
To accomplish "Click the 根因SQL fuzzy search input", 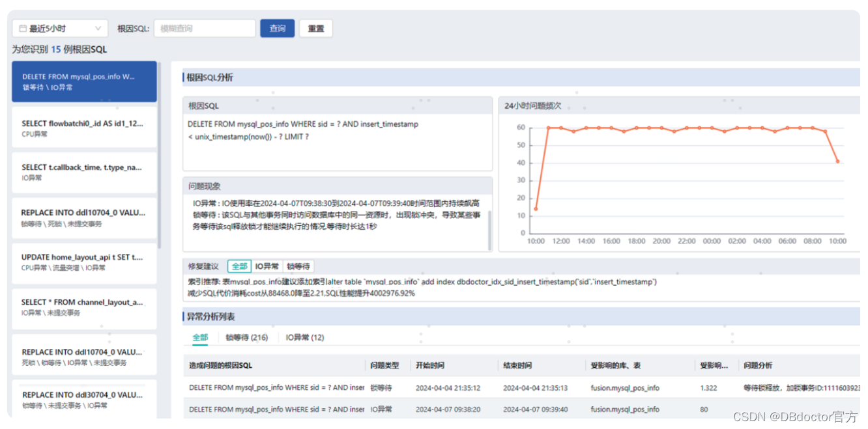I will 204,29.
